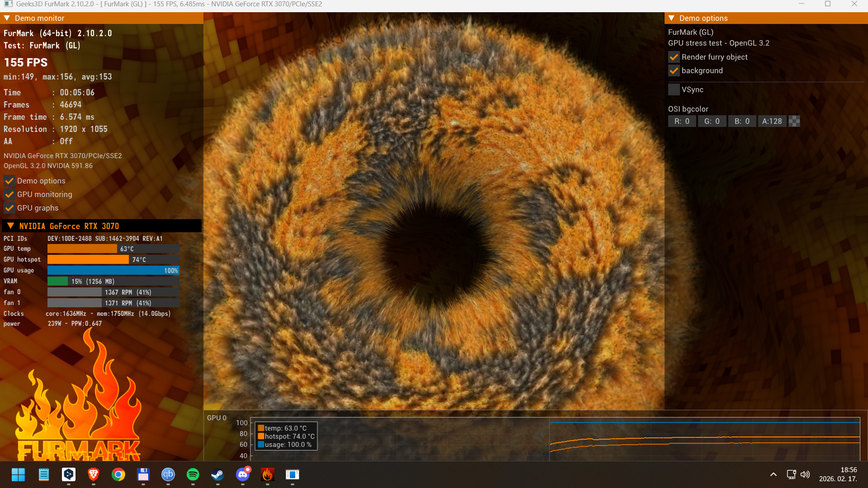Toggle the GPU graphs checkbox
The width and height of the screenshot is (868, 488).
(x=9, y=208)
